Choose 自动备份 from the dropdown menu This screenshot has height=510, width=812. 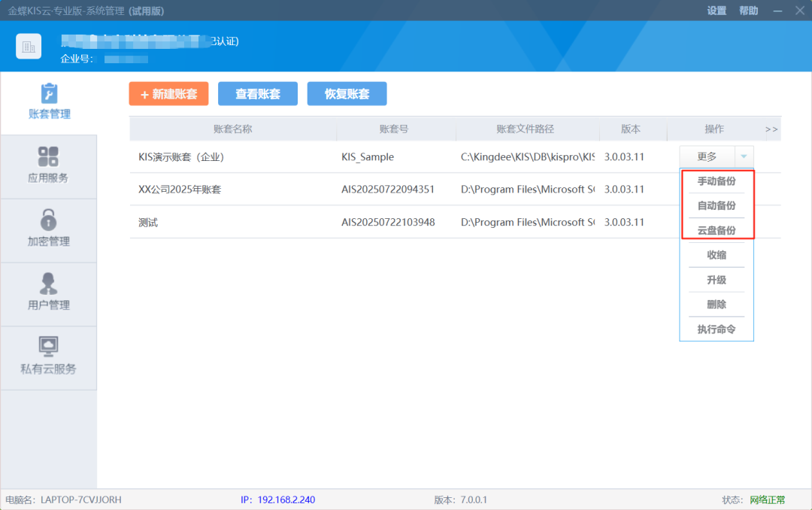(x=717, y=205)
